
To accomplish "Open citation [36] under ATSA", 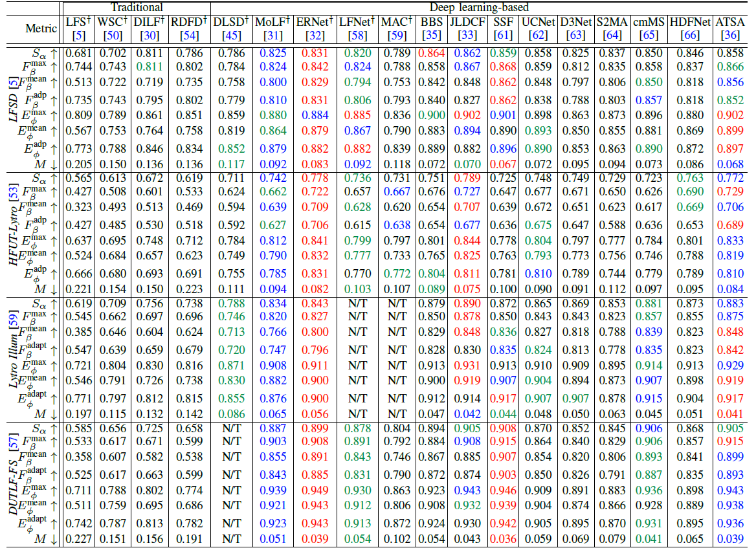I will (730, 35).
